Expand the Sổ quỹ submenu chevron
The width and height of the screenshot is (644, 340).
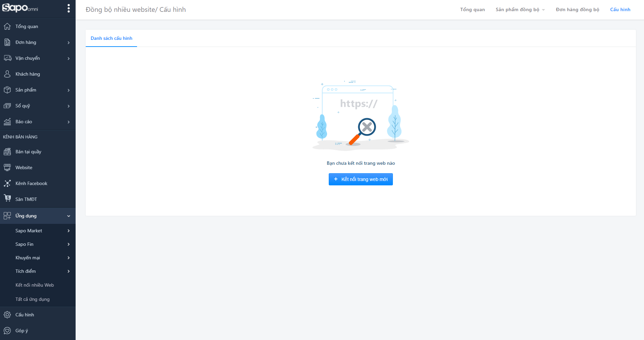coord(69,106)
